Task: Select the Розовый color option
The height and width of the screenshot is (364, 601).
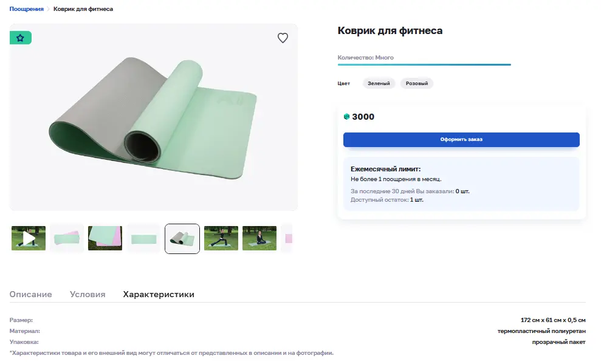Action: pos(417,83)
